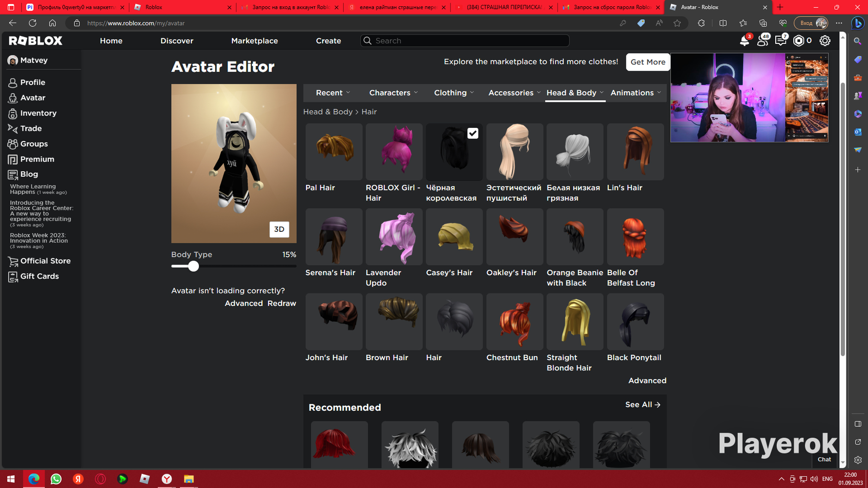Screen dimensions: 868x488
Task: Click the Redraw link
Action: pyautogui.click(x=282, y=304)
